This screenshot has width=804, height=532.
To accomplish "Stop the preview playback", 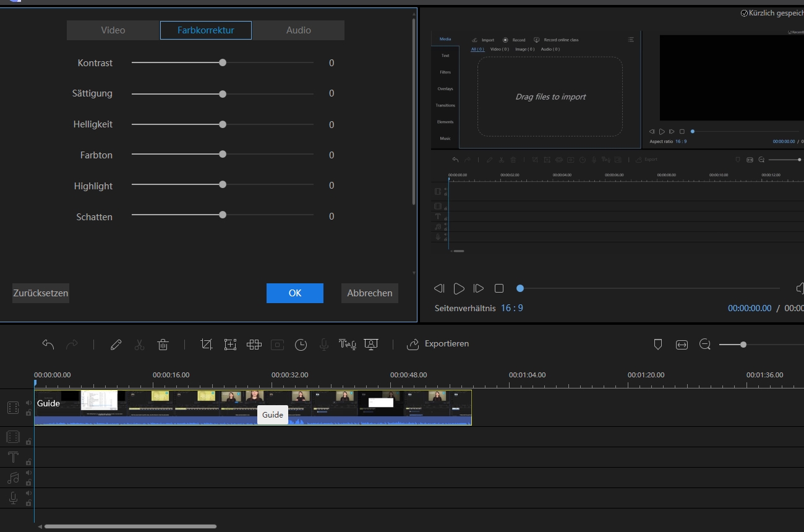I will point(499,288).
